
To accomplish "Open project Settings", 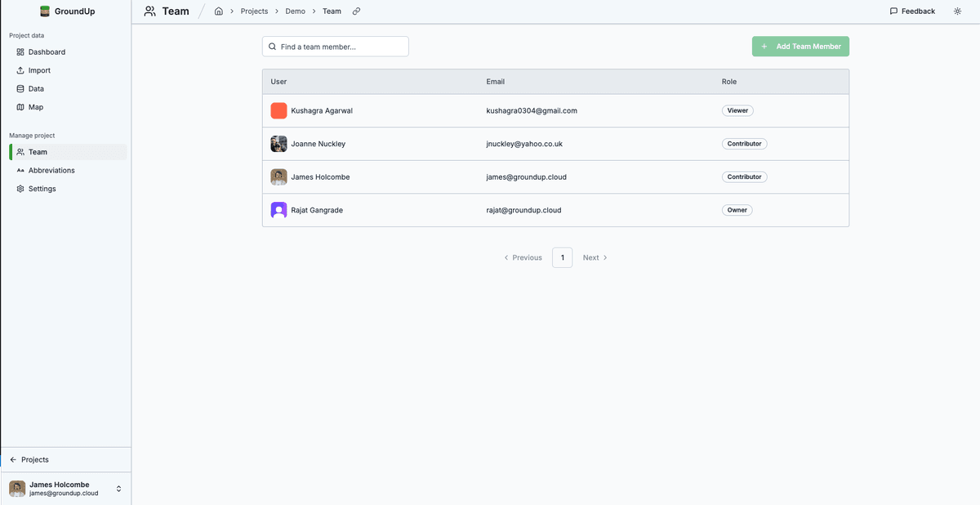I will 42,189.
